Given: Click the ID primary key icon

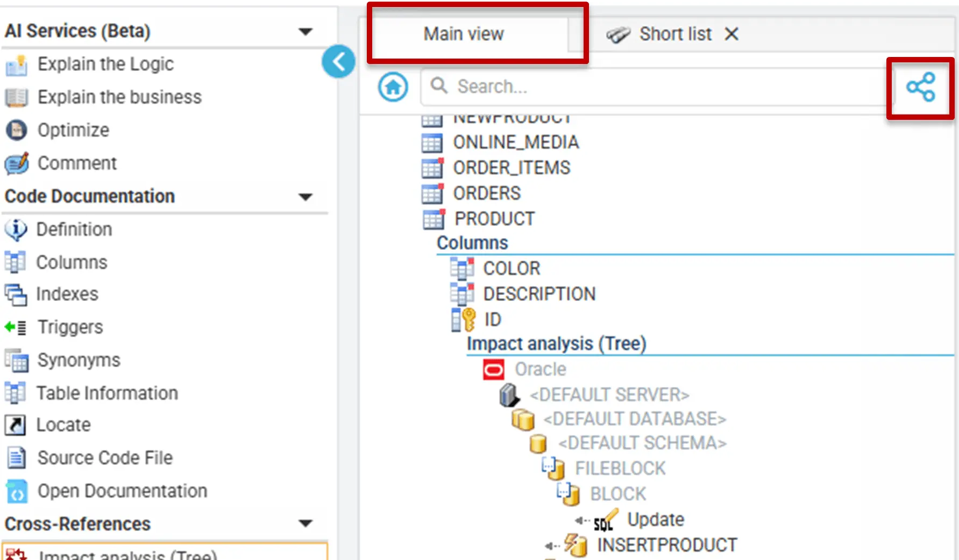Looking at the screenshot, I should (464, 320).
